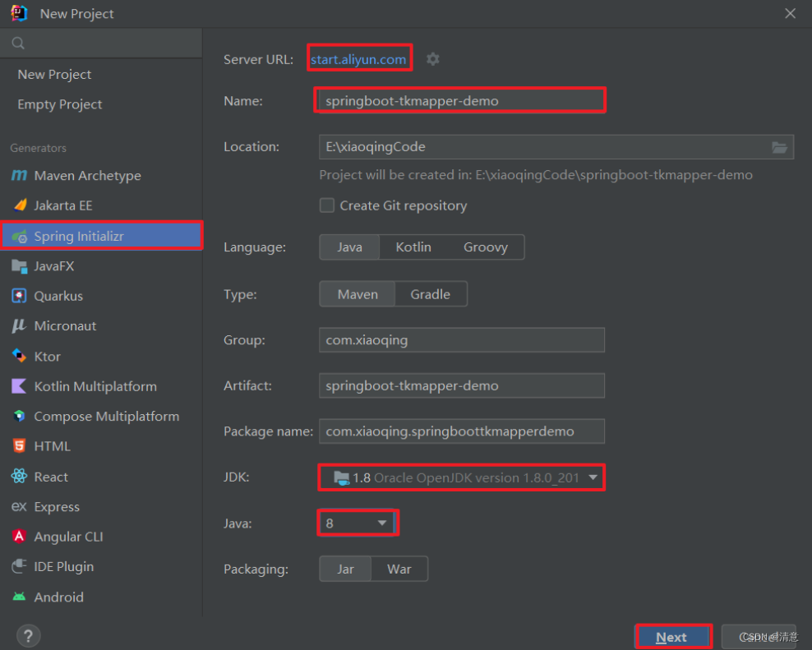Choose Maven build type
The height and width of the screenshot is (650, 812).
click(358, 294)
